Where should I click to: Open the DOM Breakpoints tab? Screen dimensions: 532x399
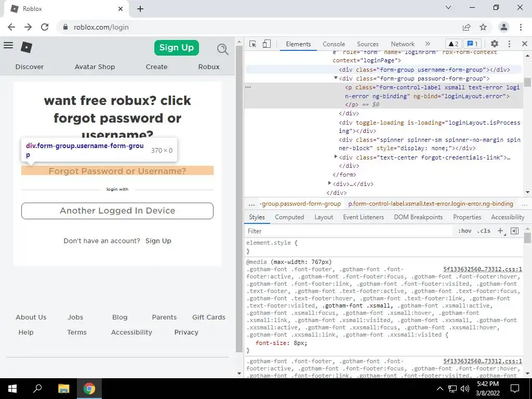[x=418, y=217]
